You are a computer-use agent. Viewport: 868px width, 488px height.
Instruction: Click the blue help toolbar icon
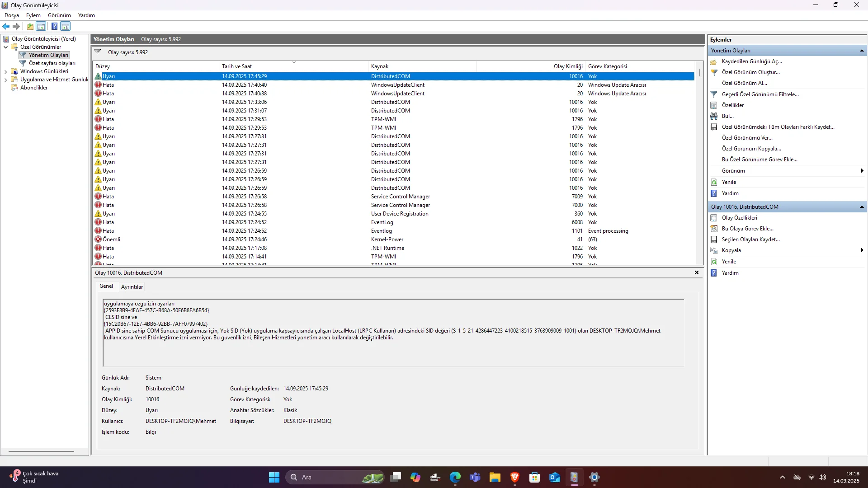pyautogui.click(x=54, y=26)
